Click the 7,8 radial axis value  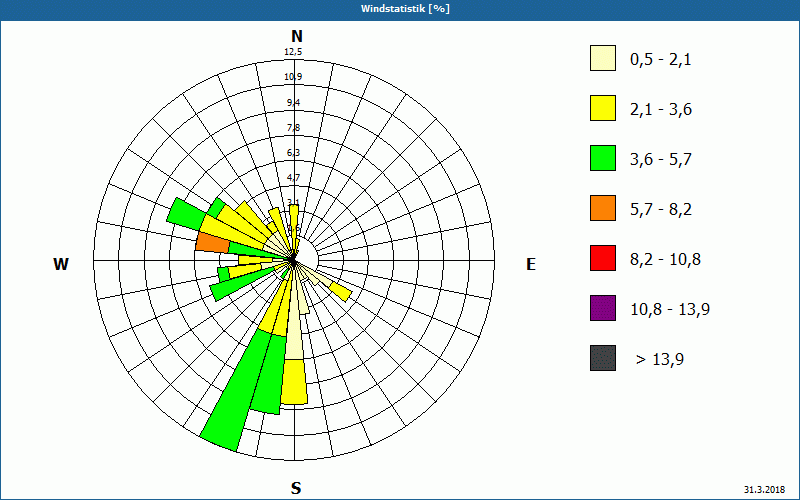[293, 128]
